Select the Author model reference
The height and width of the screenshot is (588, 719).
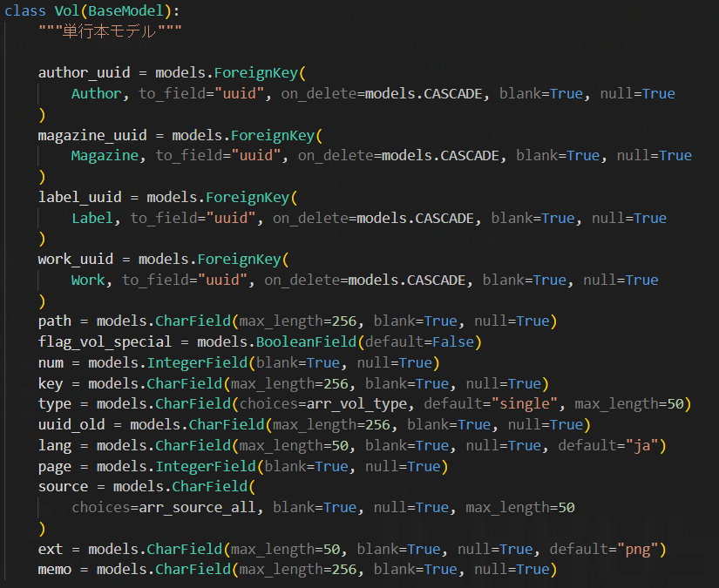coord(96,93)
